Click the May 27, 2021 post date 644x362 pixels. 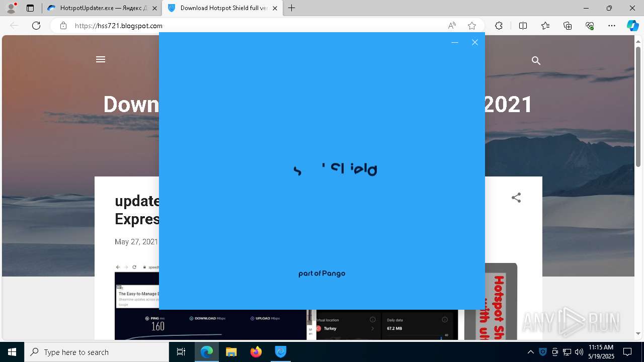click(136, 242)
